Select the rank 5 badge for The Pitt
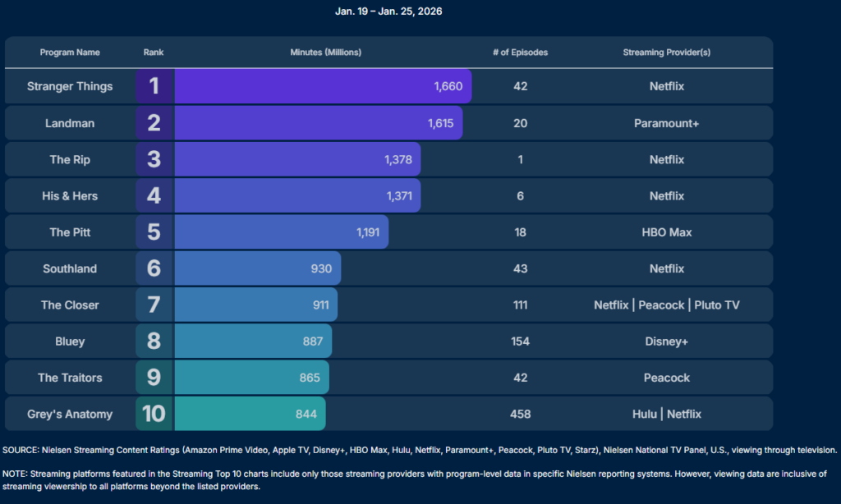The width and height of the screenshot is (841, 504). 154,232
